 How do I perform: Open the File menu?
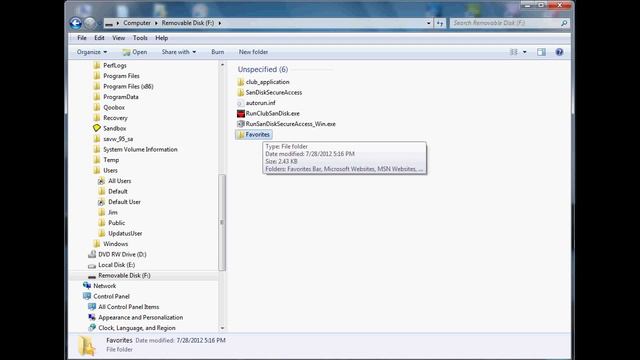pyautogui.click(x=82, y=38)
